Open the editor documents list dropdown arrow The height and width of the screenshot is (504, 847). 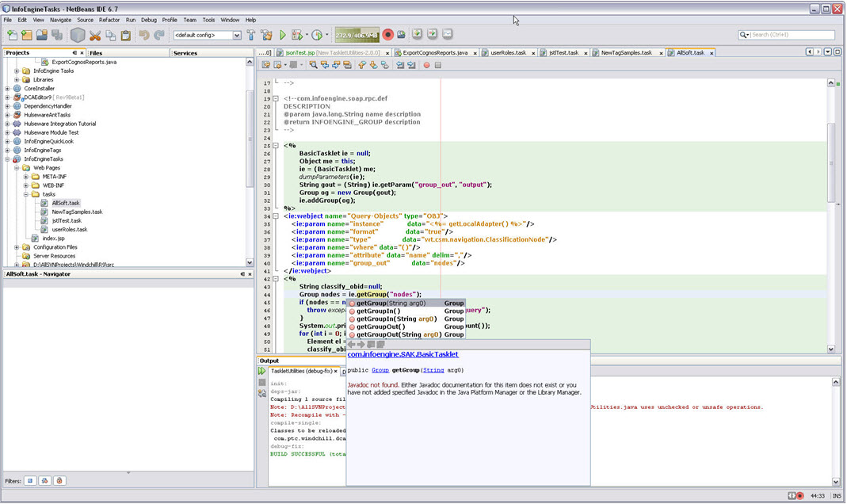(x=827, y=52)
